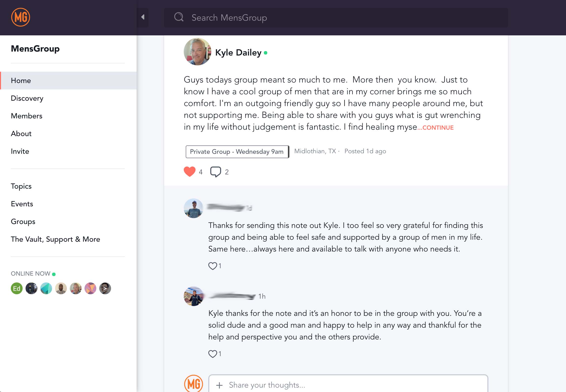Click the search magnifier icon
This screenshot has height=392, width=566.
point(179,17)
